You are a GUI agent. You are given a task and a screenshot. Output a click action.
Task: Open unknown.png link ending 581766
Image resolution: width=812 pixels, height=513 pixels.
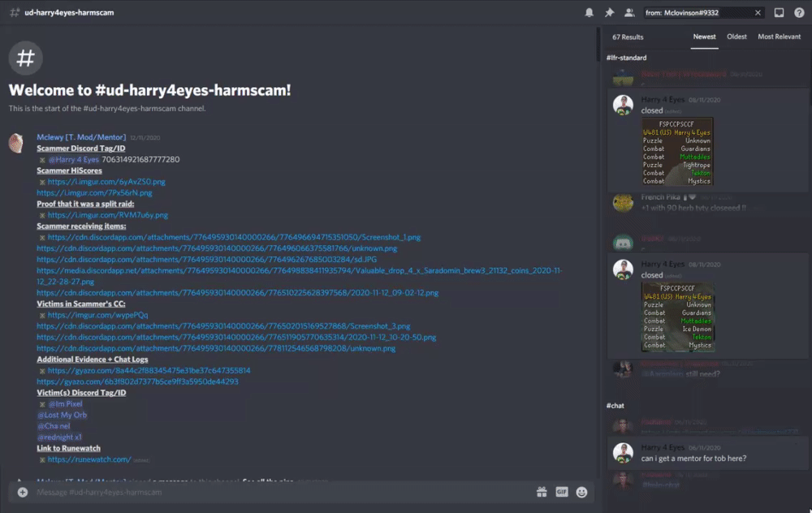pos(217,248)
